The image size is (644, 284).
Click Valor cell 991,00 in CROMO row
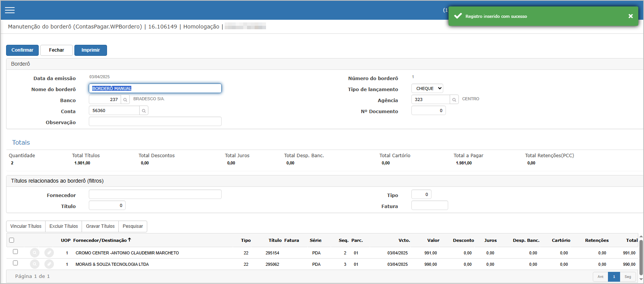430,253
